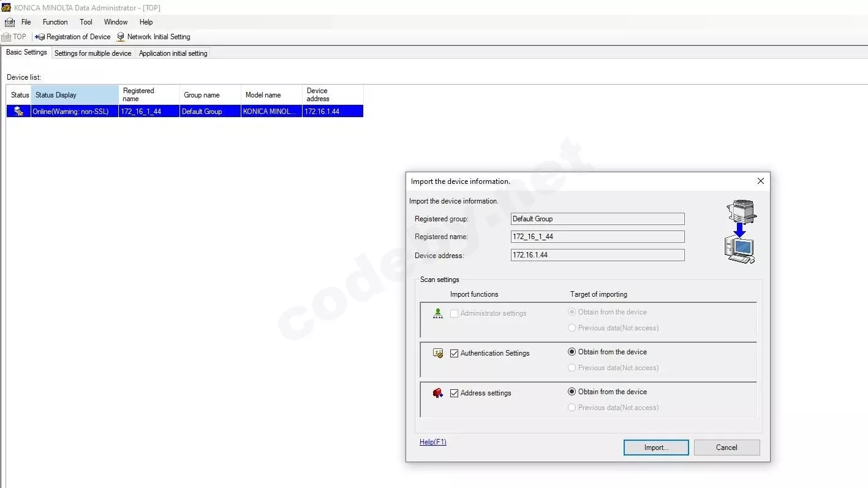868x488 pixels.
Task: Click the printer-to-computer import illustration
Action: (x=741, y=232)
